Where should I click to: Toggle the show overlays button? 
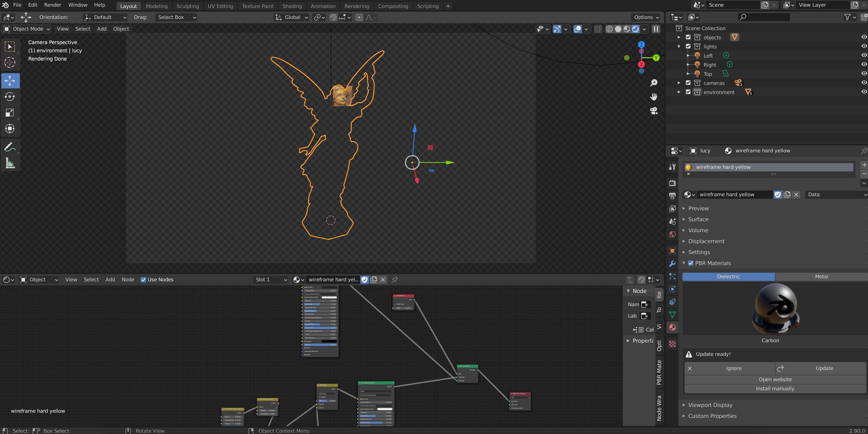(x=577, y=29)
